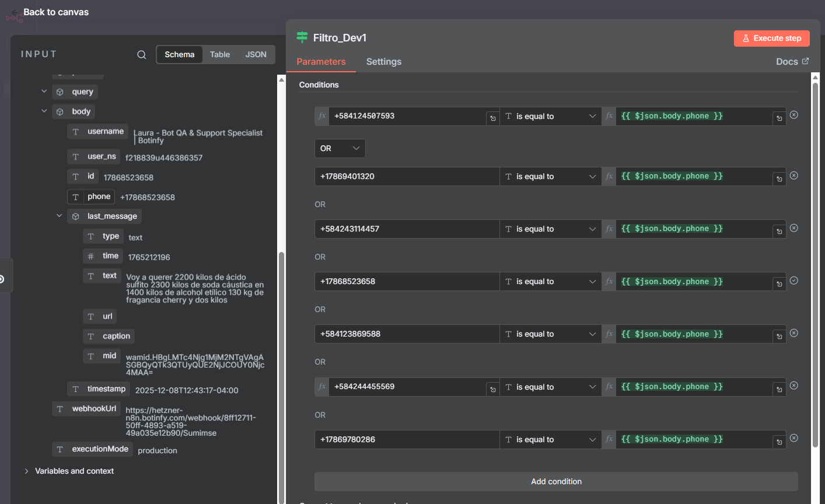Remove the +584244455569 condition
The image size is (825, 504).
coord(793,386)
